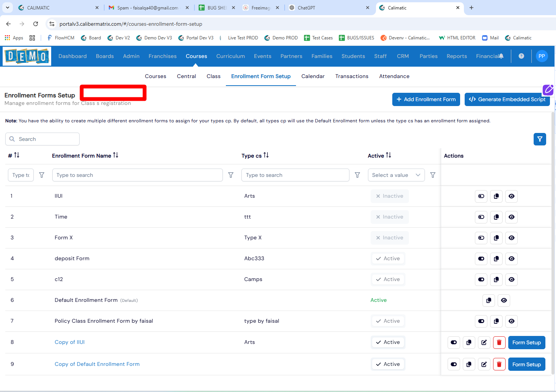Open the notifications bell icon

point(501,56)
